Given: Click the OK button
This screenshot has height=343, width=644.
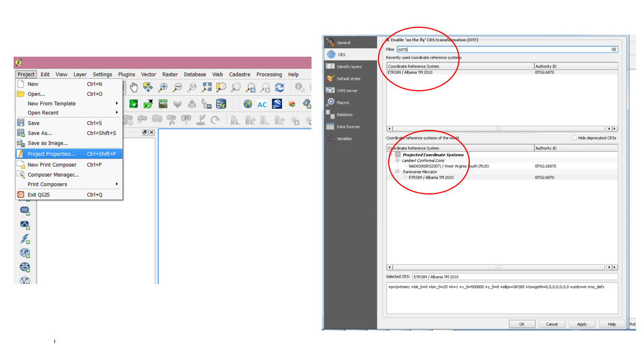Looking at the screenshot, I should tap(521, 324).
